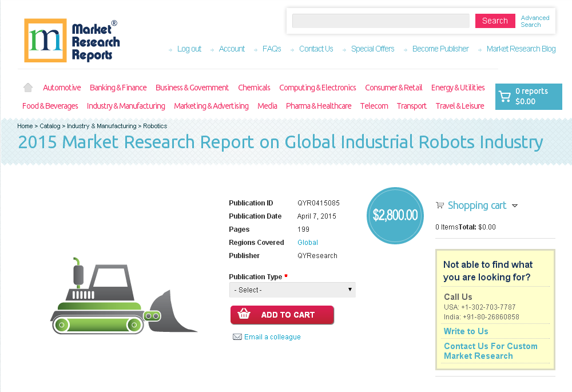Click the Search button

(x=495, y=21)
